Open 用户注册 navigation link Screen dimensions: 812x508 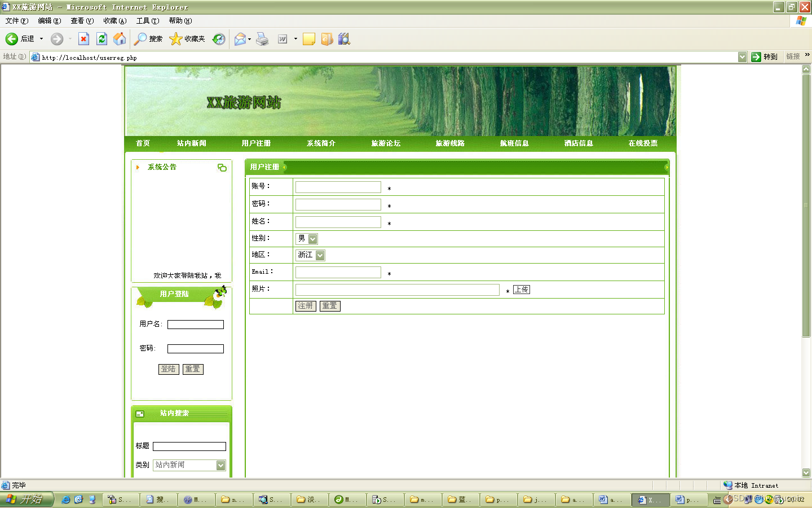click(256, 143)
